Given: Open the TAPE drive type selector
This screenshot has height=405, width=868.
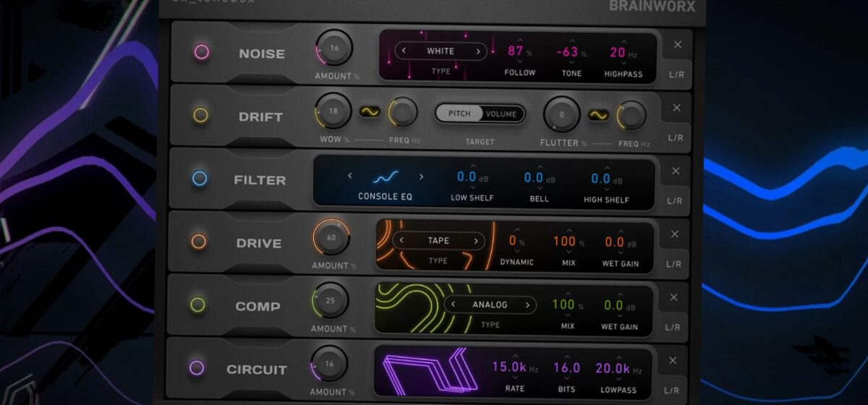Looking at the screenshot, I should [439, 241].
